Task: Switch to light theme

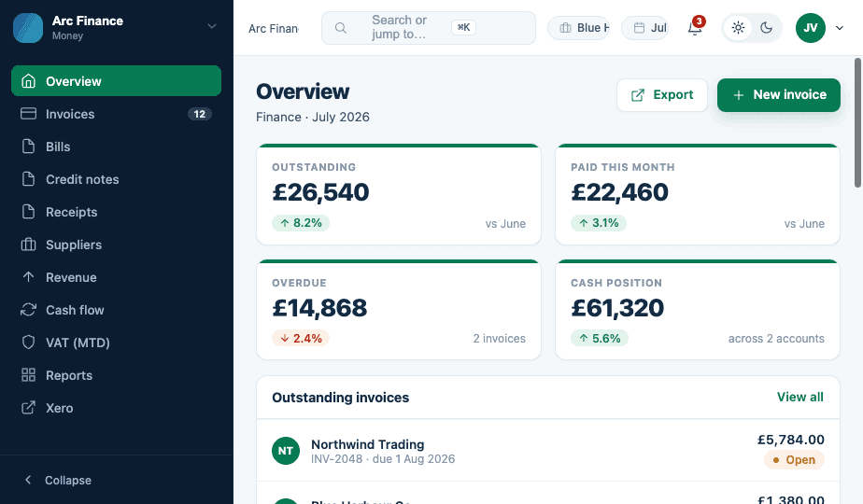Action: click(x=738, y=27)
